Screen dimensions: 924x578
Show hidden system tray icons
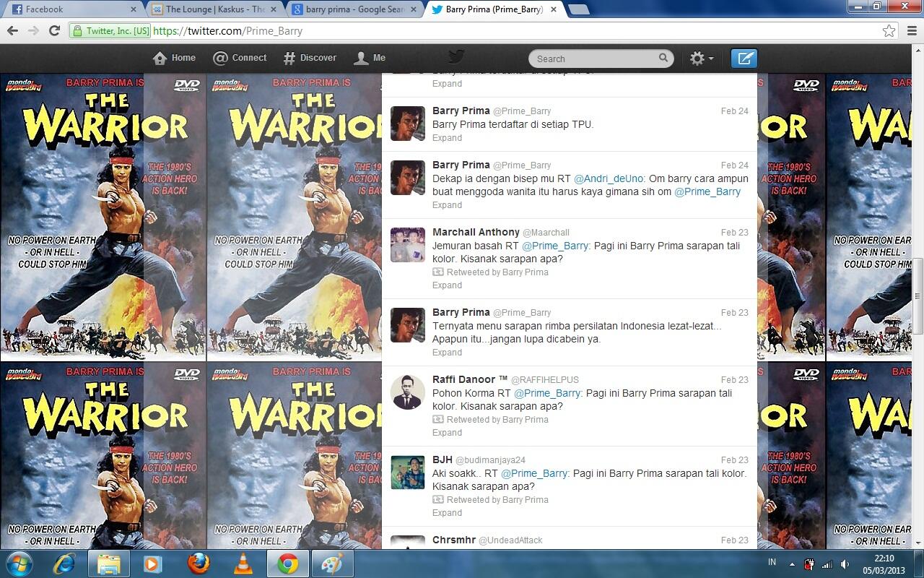click(792, 564)
